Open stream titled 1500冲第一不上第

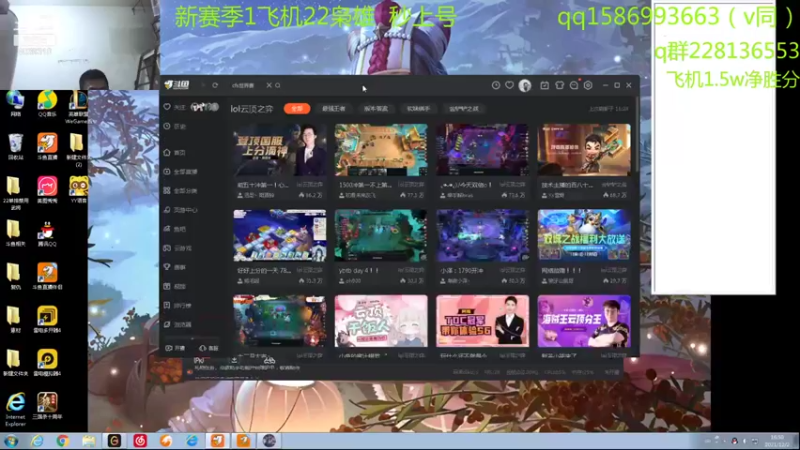(381, 149)
